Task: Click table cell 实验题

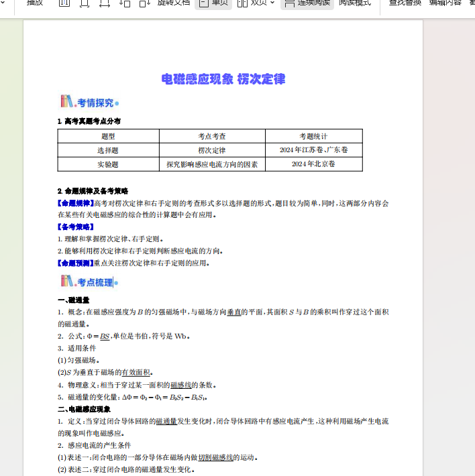Action: [108, 164]
